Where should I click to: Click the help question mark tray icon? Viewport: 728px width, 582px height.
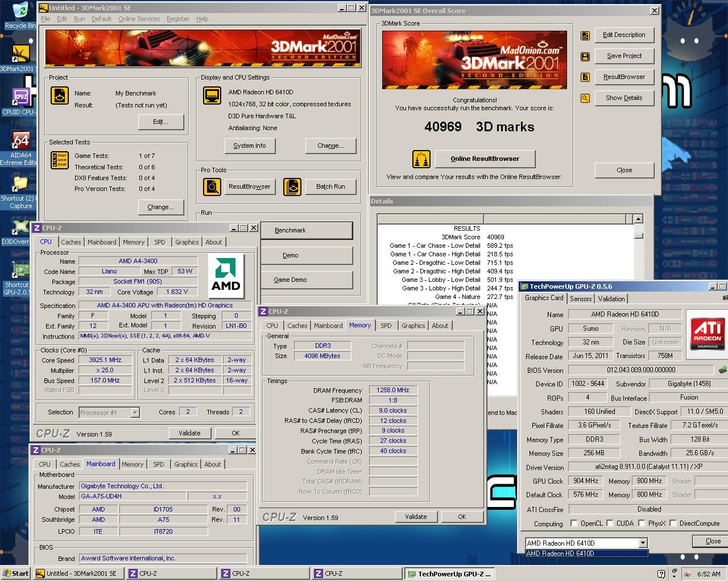click(661, 574)
